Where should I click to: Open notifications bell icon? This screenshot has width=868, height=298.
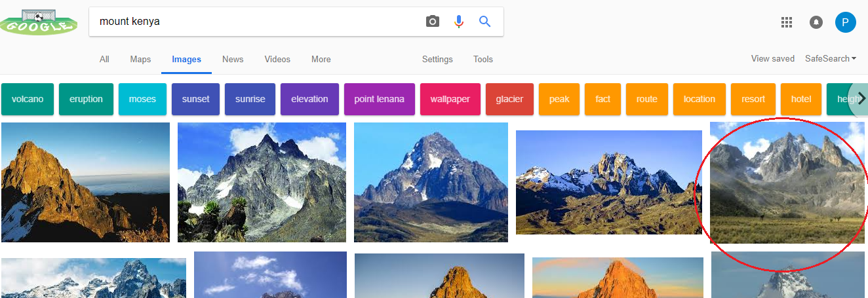[x=816, y=22]
